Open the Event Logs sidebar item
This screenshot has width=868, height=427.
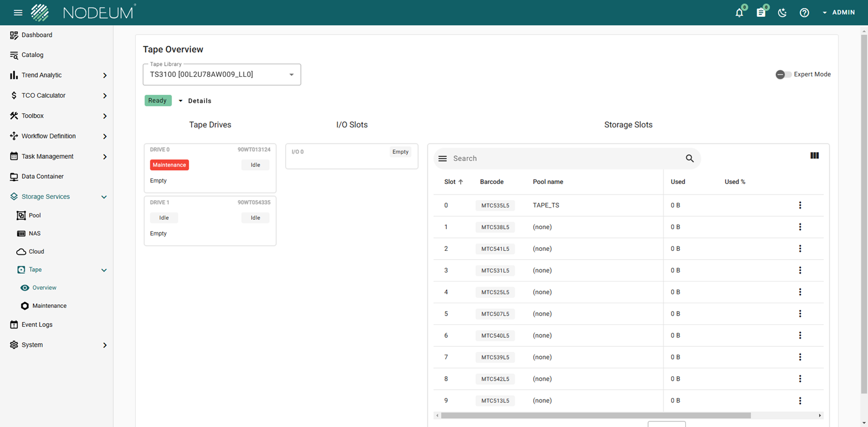click(x=37, y=324)
